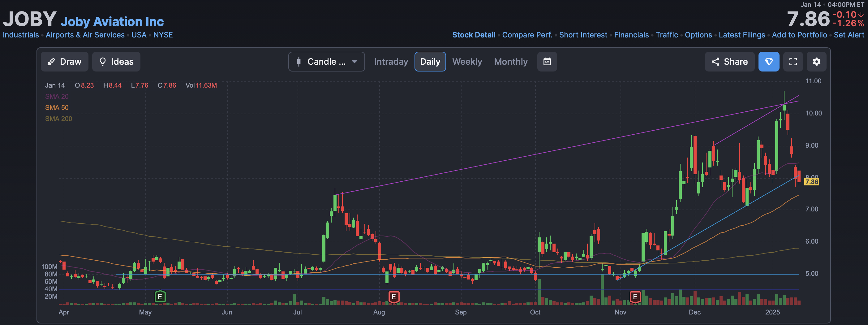Image resolution: width=868 pixels, height=325 pixels.
Task: Select the Daily timeframe tab
Action: (x=430, y=62)
